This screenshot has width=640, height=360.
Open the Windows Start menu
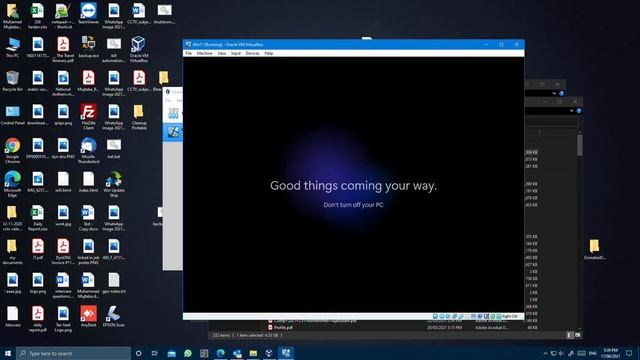[x=8, y=353]
